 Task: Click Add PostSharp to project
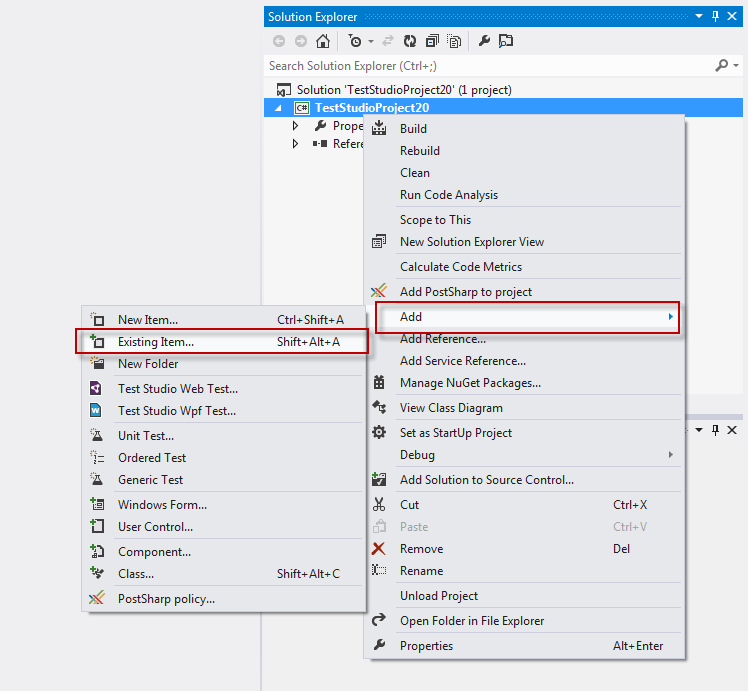[524, 291]
